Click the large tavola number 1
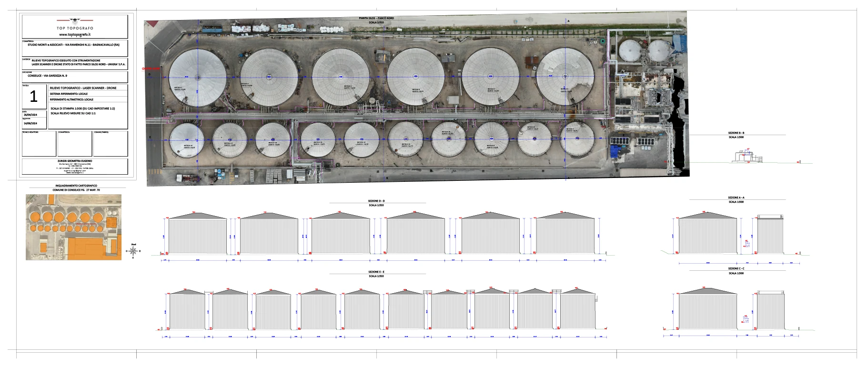 click(33, 97)
